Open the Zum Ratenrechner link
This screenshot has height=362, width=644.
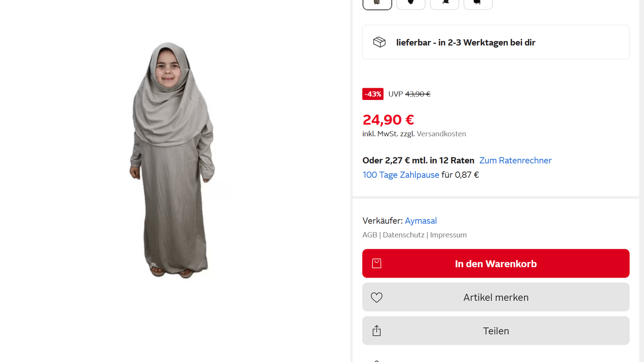click(x=515, y=161)
